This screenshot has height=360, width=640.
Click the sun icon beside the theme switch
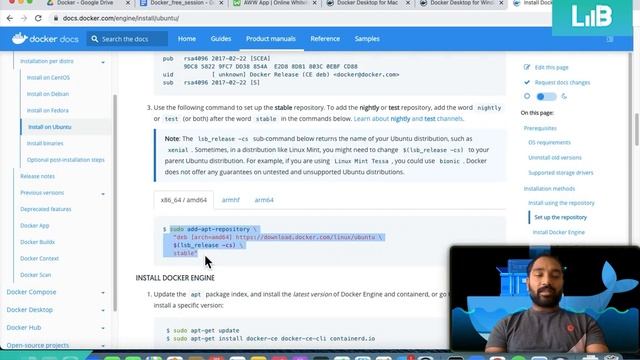tap(527, 96)
